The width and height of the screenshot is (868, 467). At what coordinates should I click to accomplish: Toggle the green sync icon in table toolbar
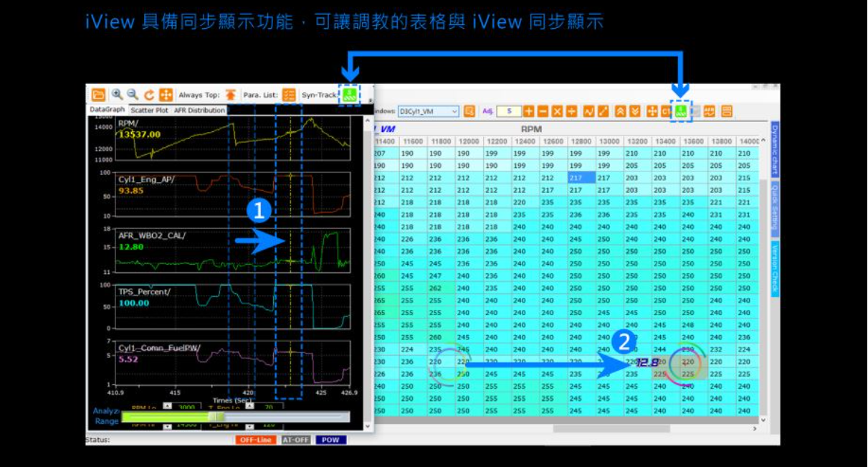681,111
